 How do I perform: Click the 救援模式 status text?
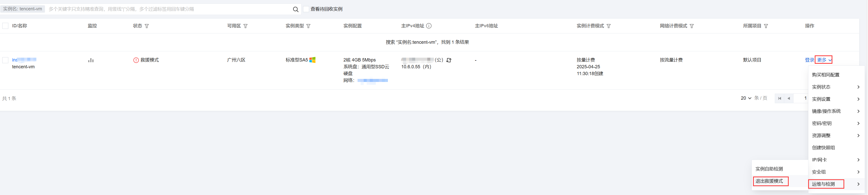pos(150,60)
